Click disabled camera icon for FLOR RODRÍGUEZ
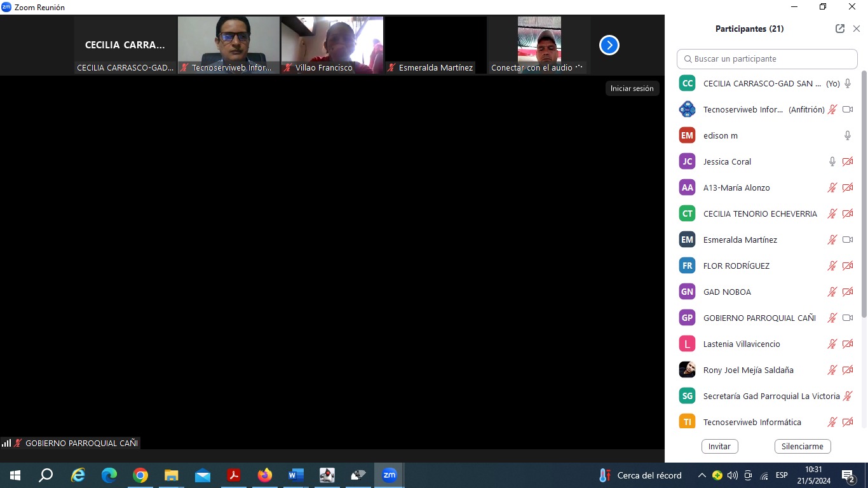The height and width of the screenshot is (488, 868). 847,266
